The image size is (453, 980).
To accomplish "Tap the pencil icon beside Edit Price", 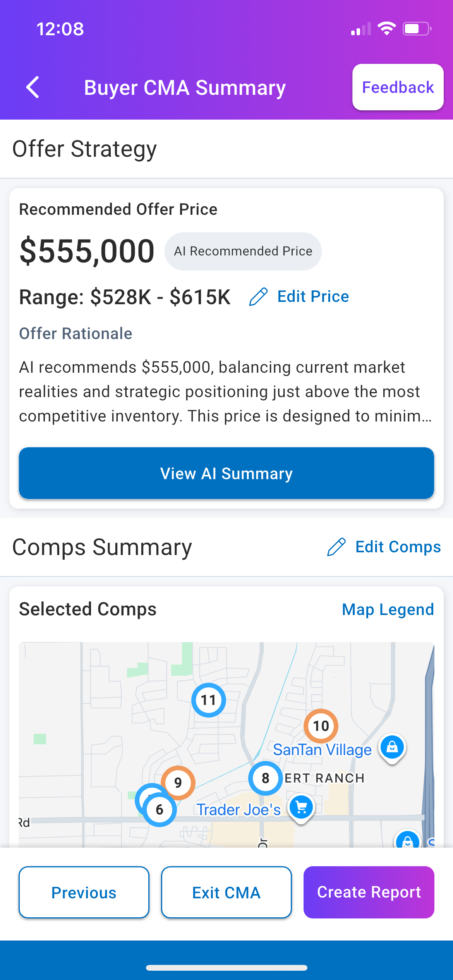I will click(258, 297).
